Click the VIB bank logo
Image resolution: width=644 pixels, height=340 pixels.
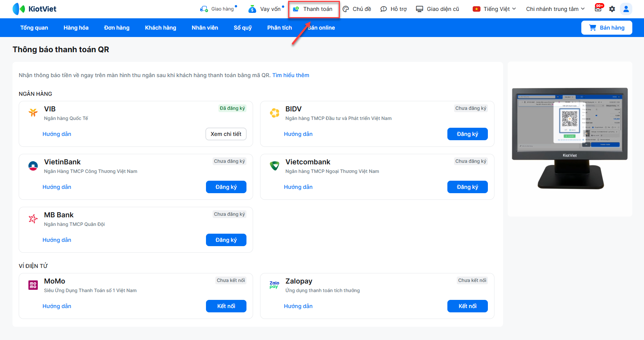pos(33,113)
